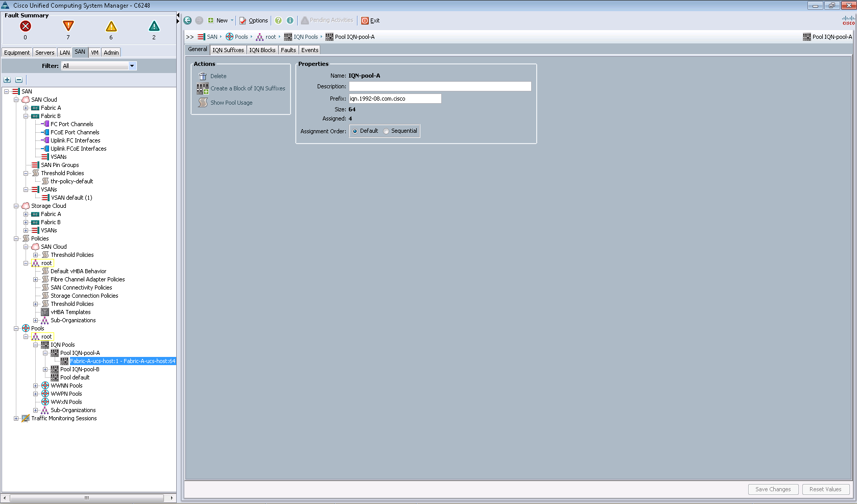This screenshot has width=857, height=504.
Task: Click the scrollbar left arrow
Action: (x=5, y=498)
